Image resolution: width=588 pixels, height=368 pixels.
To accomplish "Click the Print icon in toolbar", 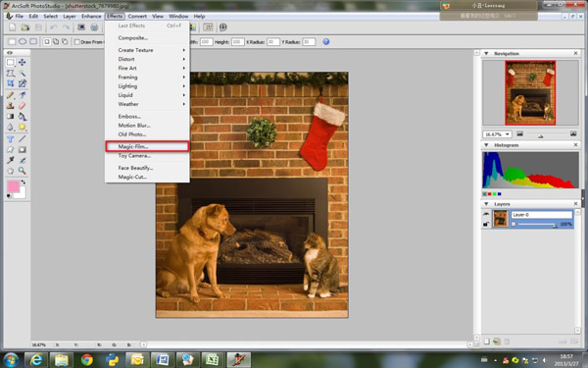I will [94, 27].
